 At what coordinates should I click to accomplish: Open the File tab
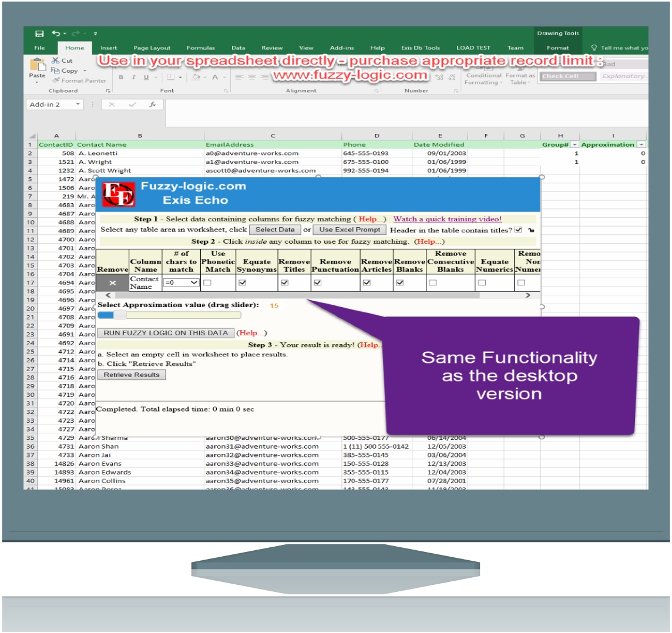pos(39,48)
